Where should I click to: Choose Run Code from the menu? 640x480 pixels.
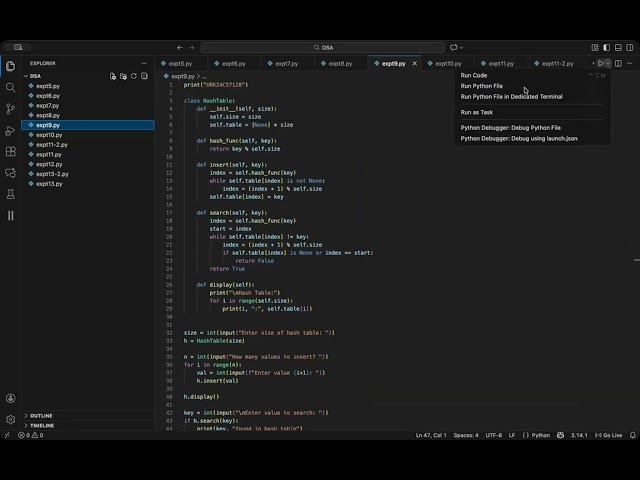473,75
